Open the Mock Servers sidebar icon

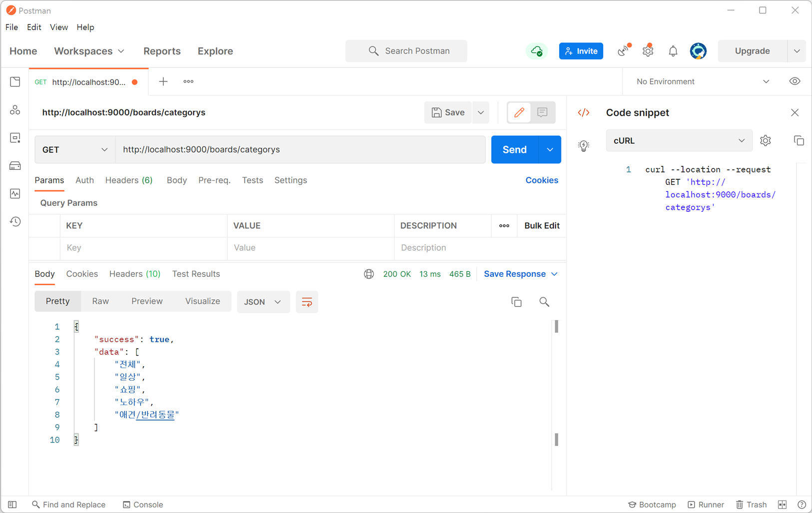(x=15, y=166)
